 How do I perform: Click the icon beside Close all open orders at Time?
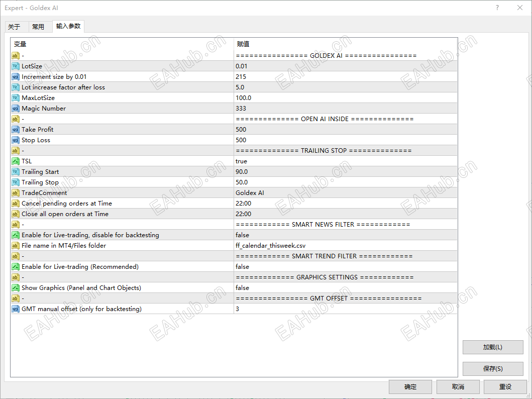pos(15,214)
